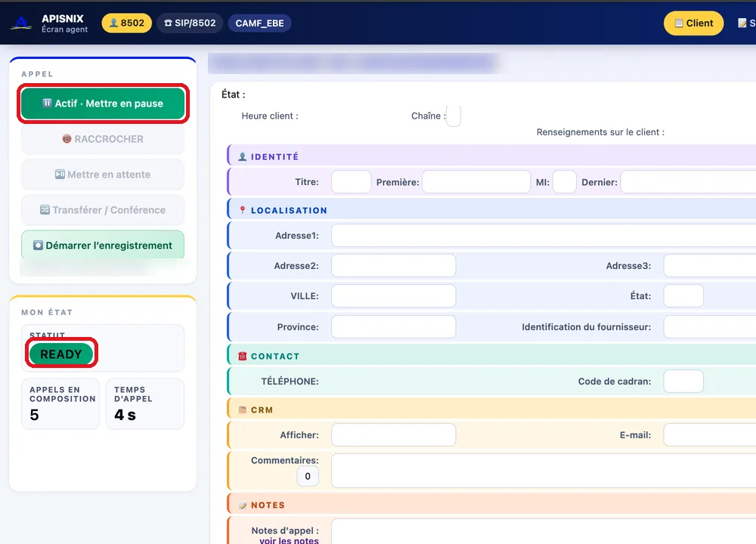Focus the Province field

click(x=393, y=326)
